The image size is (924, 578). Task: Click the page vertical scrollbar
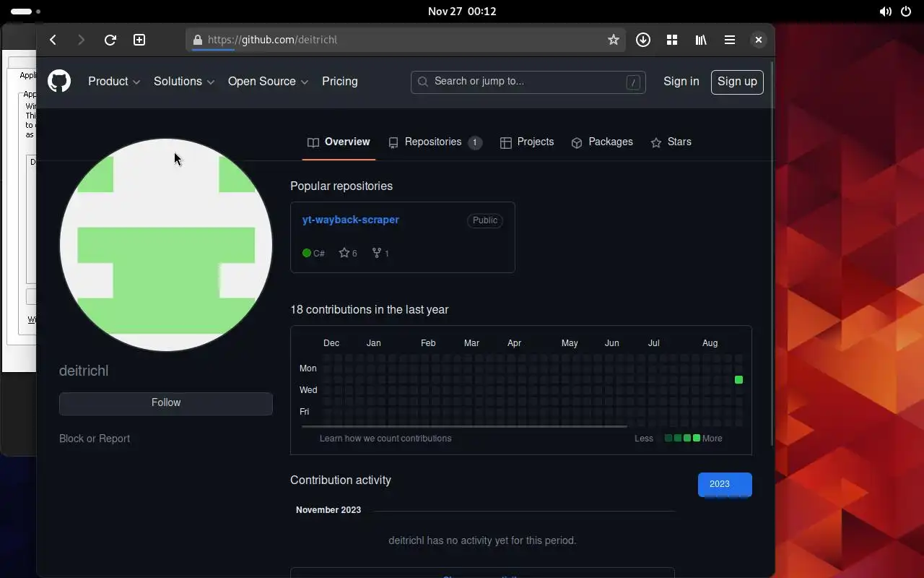[x=772, y=253]
